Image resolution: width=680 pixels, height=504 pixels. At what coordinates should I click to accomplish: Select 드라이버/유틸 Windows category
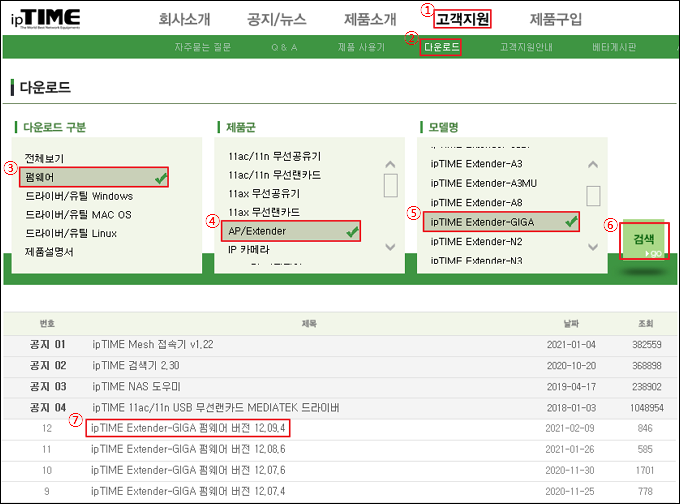79,196
